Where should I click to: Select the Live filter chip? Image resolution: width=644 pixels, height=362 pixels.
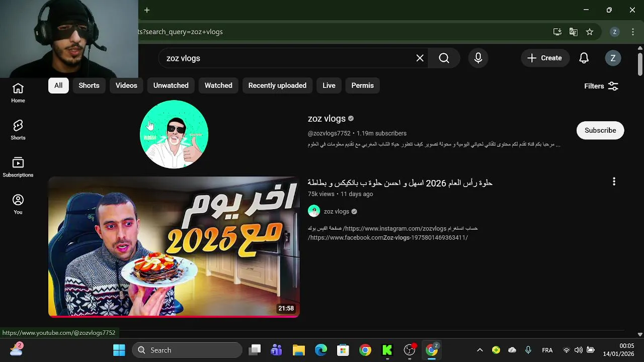click(329, 85)
